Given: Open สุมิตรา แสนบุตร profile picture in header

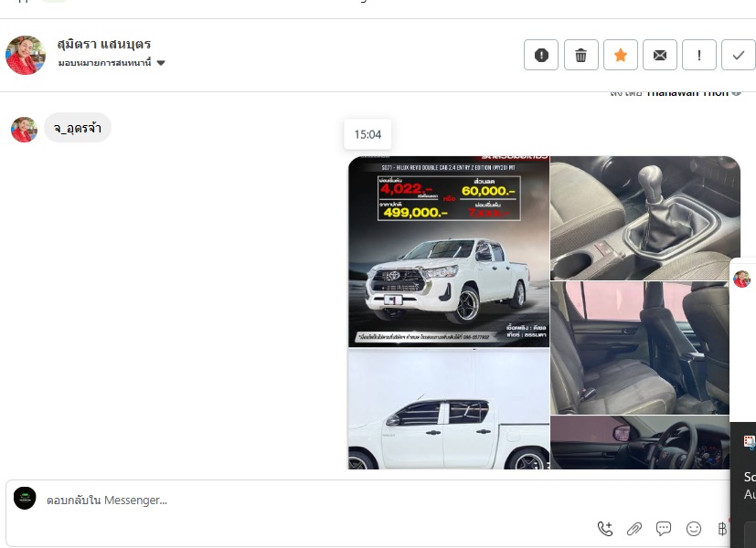Looking at the screenshot, I should coord(26,55).
